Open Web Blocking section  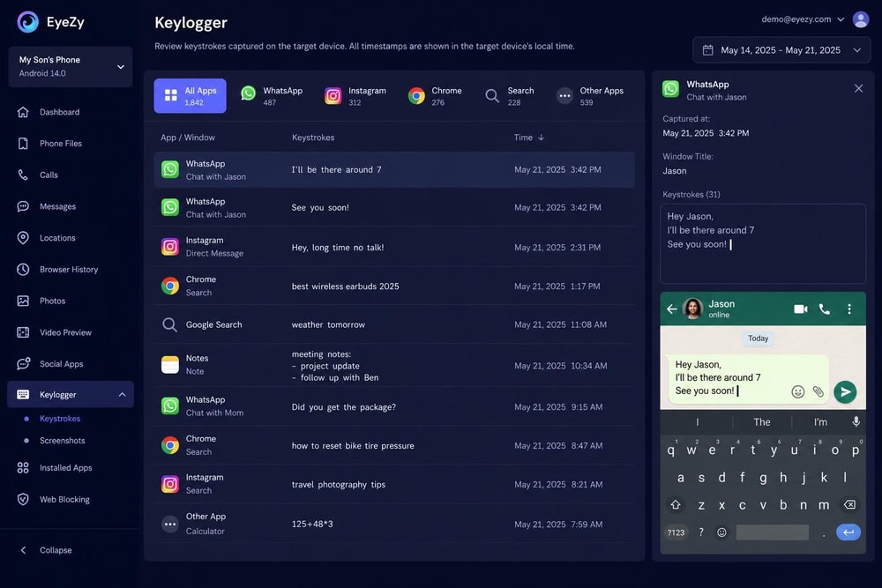click(x=64, y=499)
